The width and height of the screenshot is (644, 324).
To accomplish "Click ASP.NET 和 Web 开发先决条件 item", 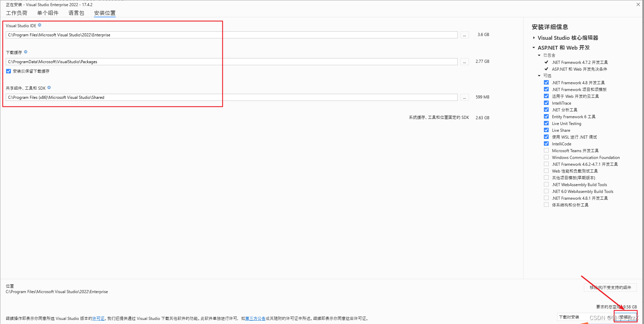I will pyautogui.click(x=580, y=69).
